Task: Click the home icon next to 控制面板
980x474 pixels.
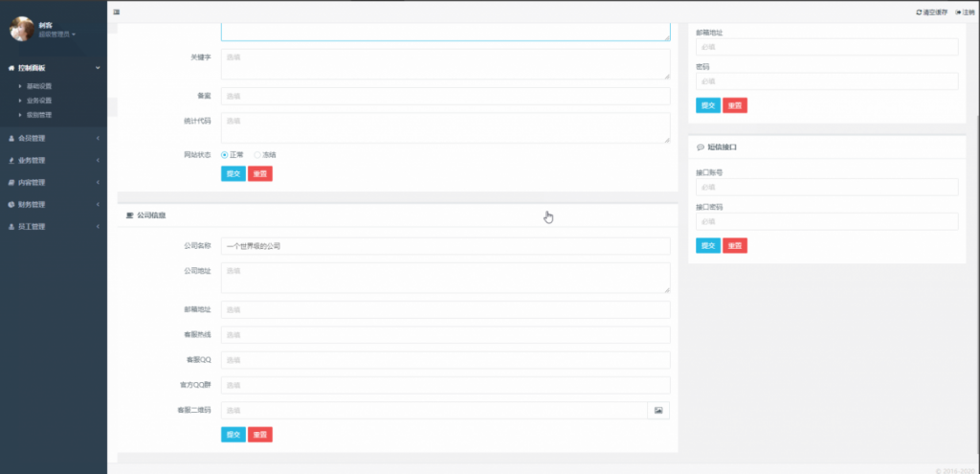Action: point(11,68)
